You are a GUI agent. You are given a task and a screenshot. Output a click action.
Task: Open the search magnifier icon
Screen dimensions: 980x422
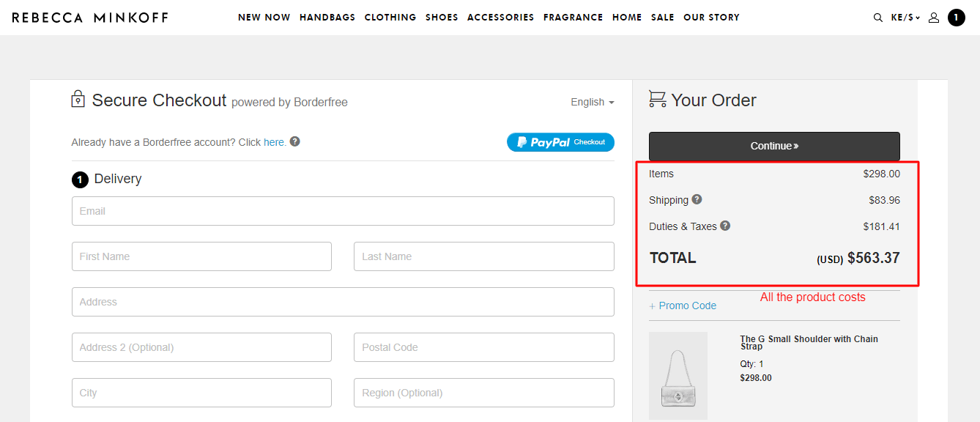(x=877, y=18)
